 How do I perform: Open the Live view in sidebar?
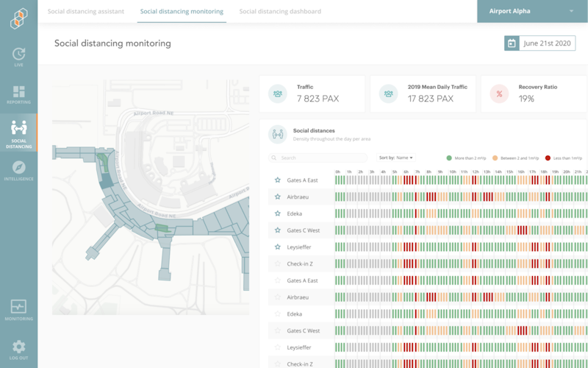tap(18, 55)
